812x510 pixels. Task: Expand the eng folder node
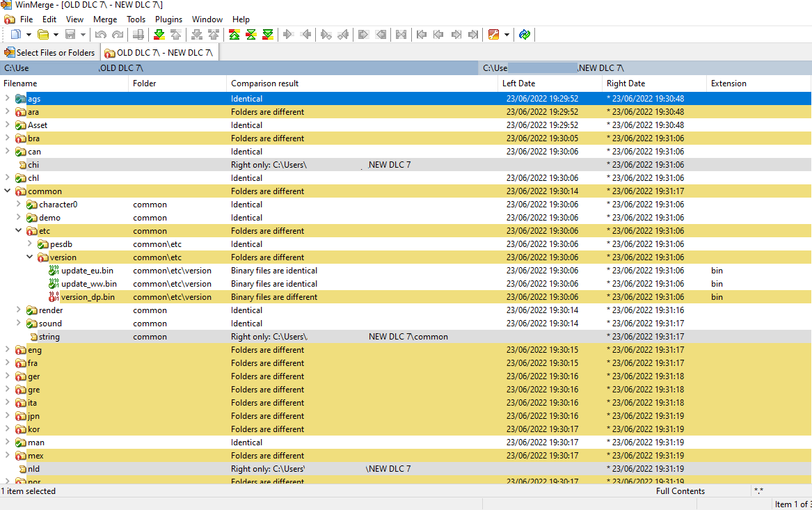click(7, 349)
